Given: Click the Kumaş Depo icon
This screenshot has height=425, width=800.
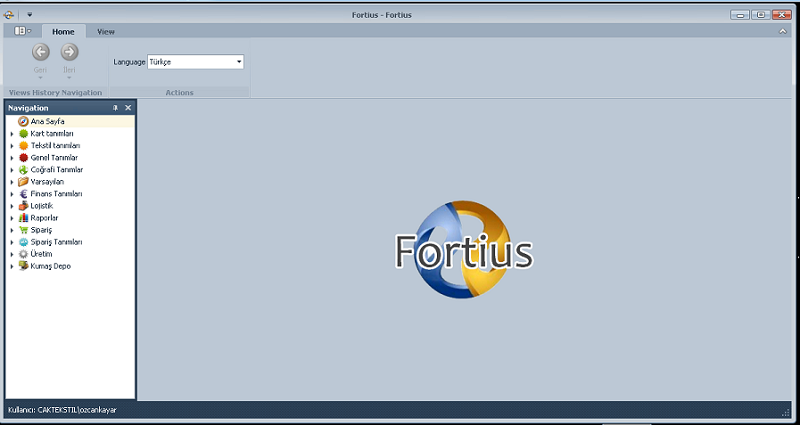Looking at the screenshot, I should pos(23,266).
